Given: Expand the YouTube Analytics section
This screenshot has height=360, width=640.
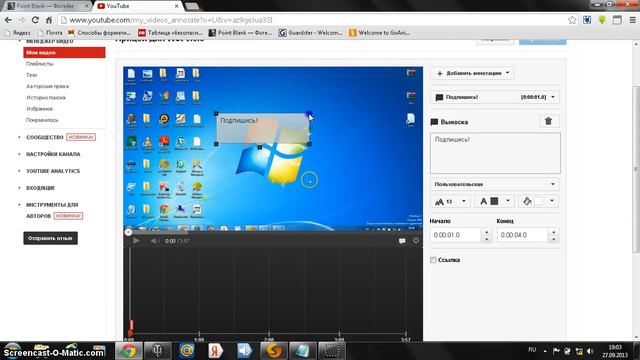Looking at the screenshot, I should coord(53,171).
